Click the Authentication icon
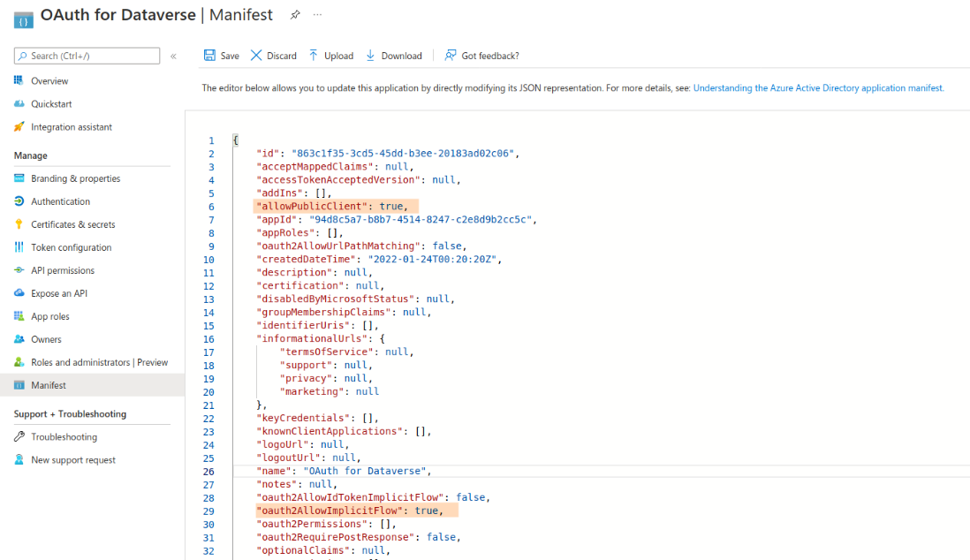 (x=19, y=201)
